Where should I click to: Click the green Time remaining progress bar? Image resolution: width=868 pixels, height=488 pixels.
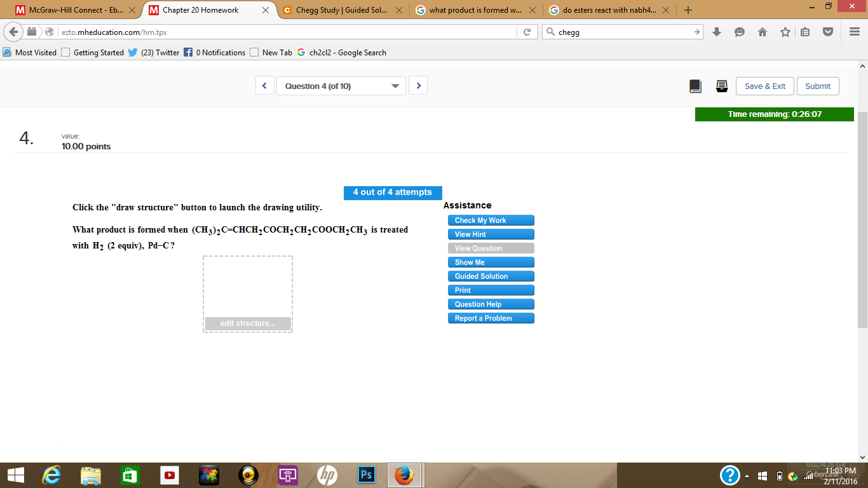[773, 114]
